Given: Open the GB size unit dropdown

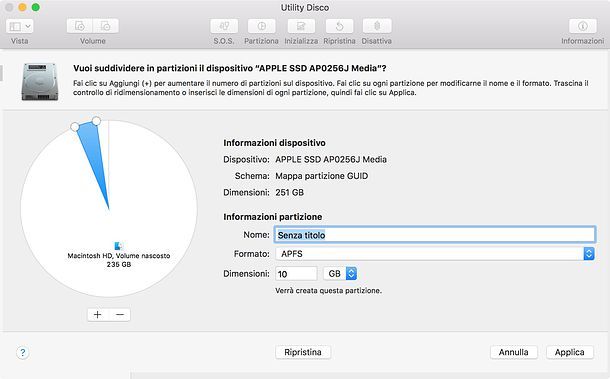Looking at the screenshot, I should tap(340, 274).
